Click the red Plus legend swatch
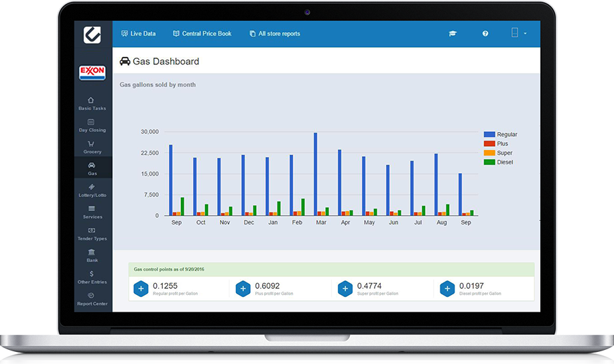Viewport: 614px width, 364px height. [x=489, y=143]
